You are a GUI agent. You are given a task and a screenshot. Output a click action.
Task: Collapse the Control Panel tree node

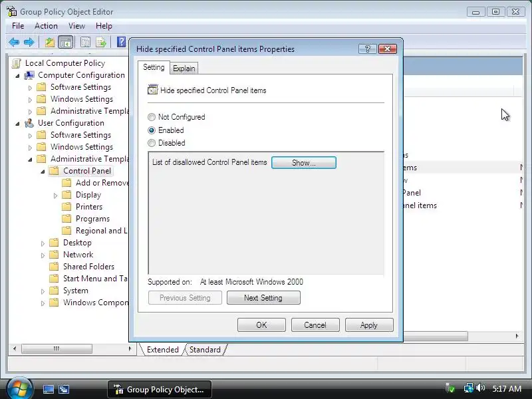click(43, 172)
